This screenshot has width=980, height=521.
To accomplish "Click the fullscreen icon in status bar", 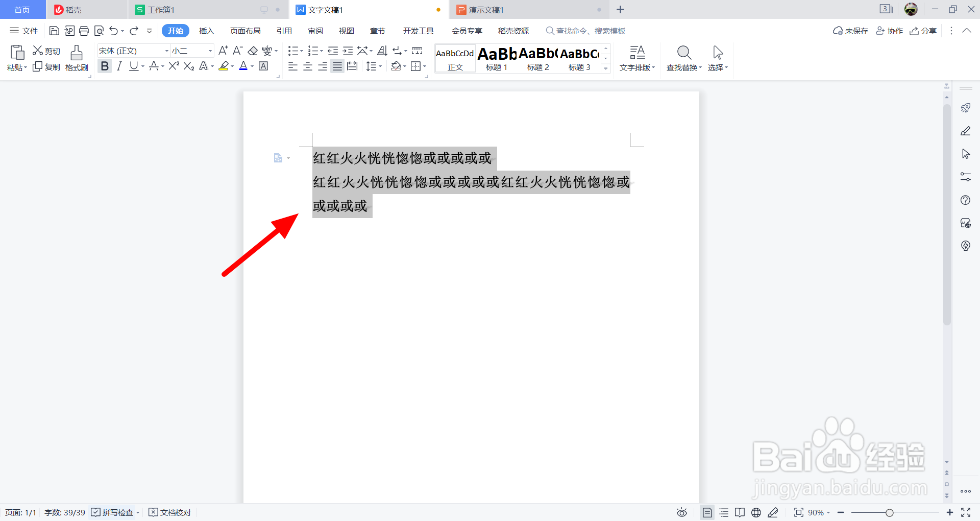I will click(x=966, y=512).
